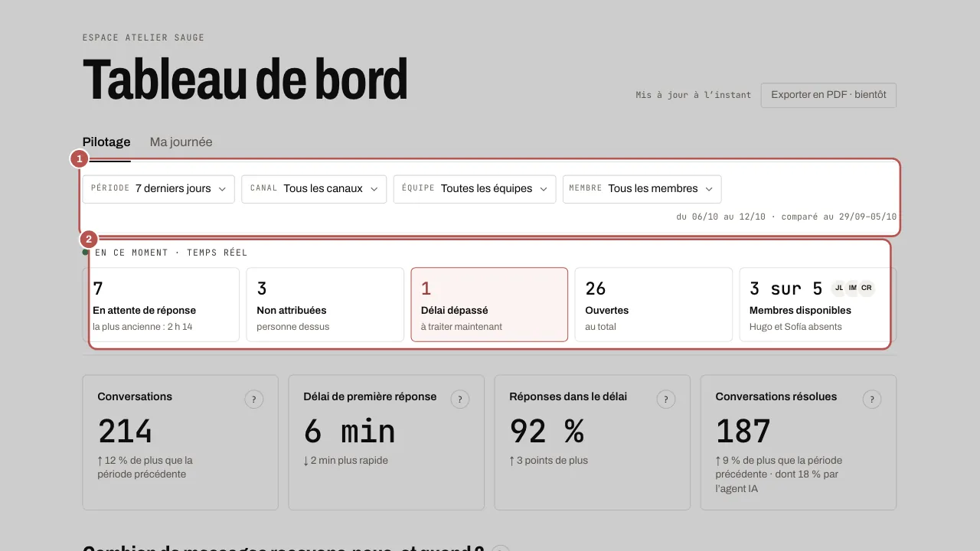This screenshot has width=980, height=551.
Task: Click the 3 points de plus text
Action: [549, 461]
